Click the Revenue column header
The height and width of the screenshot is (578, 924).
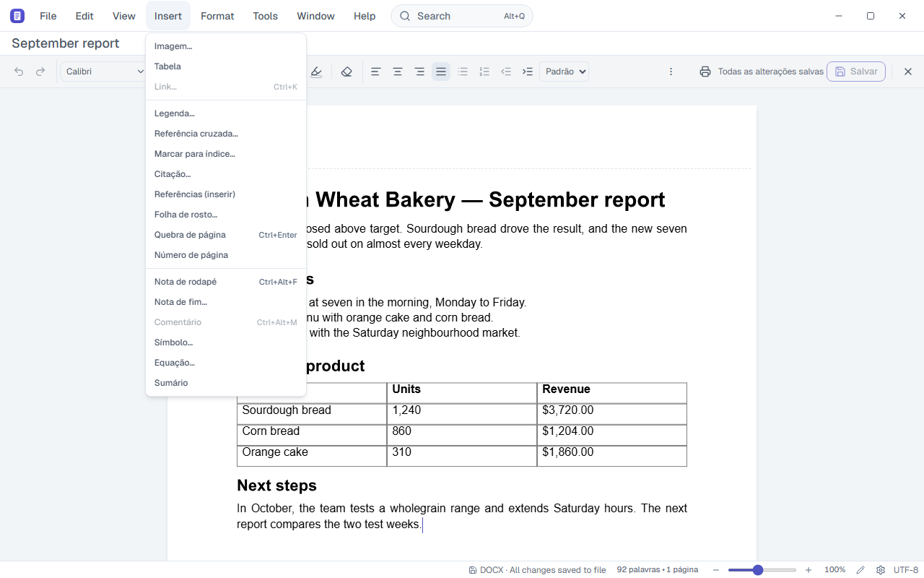[x=612, y=393]
